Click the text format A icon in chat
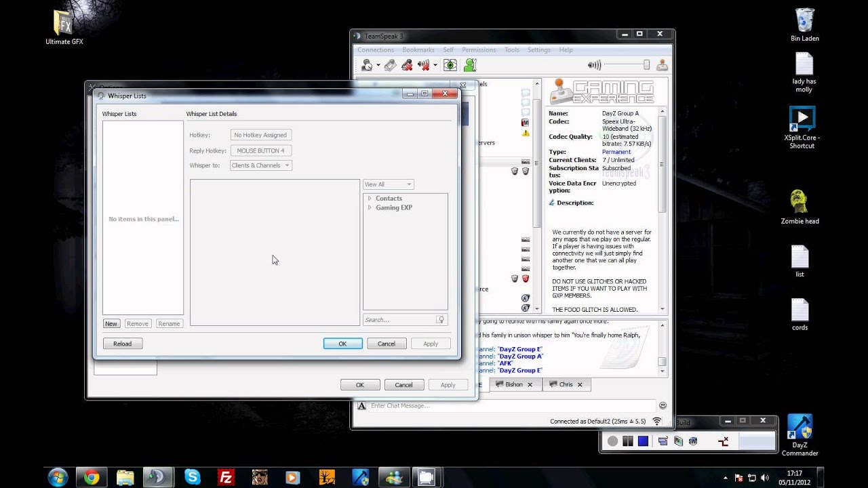Screen dimensions: 868x488 (361, 405)
